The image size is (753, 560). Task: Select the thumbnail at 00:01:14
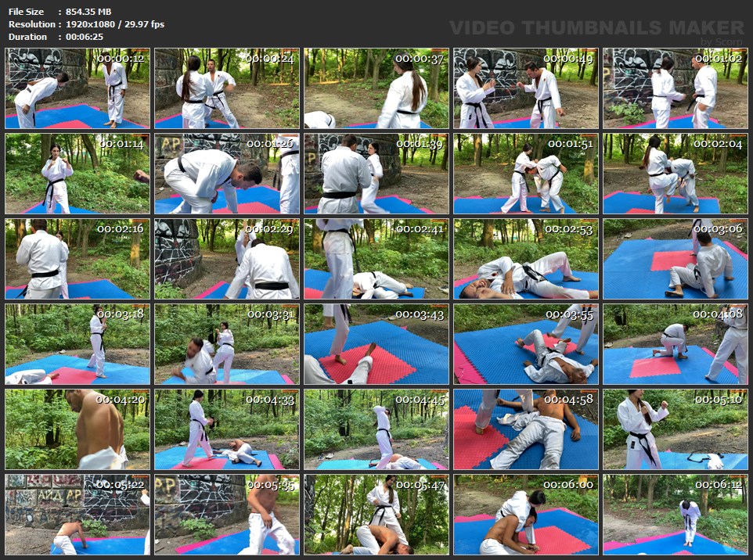point(77,174)
